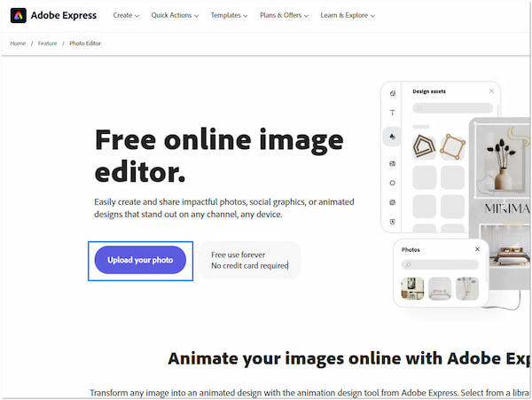The width and height of the screenshot is (532, 400).
Task: Select the Text tool icon
Action: tap(393, 113)
